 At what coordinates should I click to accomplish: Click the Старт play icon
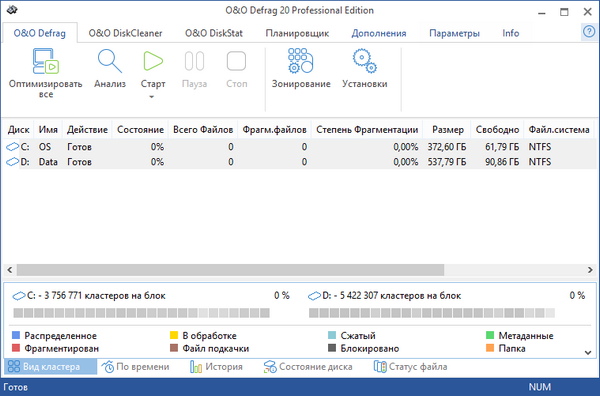[153, 61]
